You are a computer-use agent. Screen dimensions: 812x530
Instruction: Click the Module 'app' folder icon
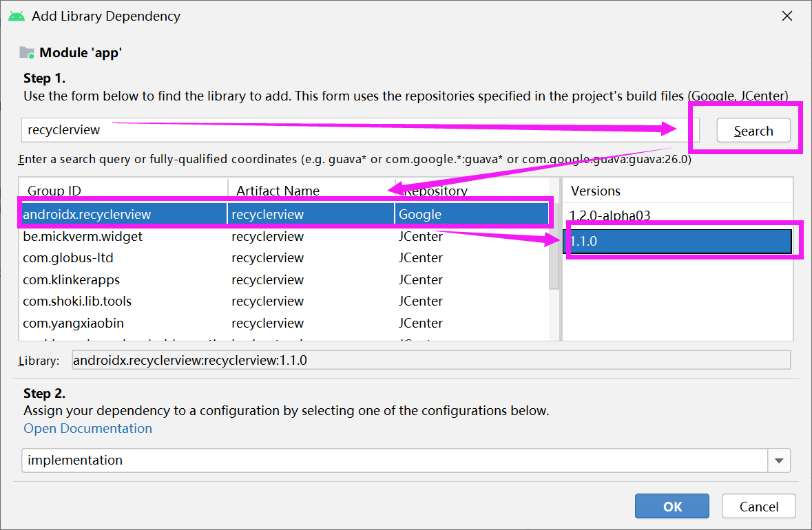27,52
